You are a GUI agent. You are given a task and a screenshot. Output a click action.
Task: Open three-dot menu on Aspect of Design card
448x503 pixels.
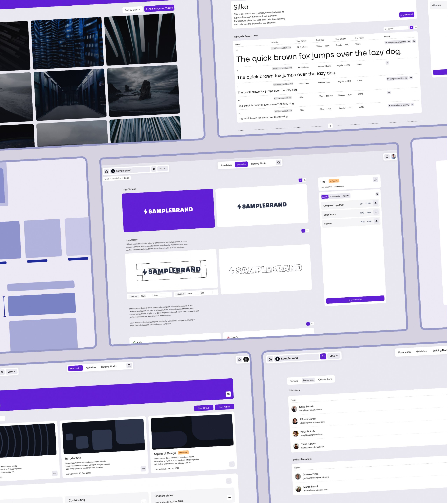[232, 464]
